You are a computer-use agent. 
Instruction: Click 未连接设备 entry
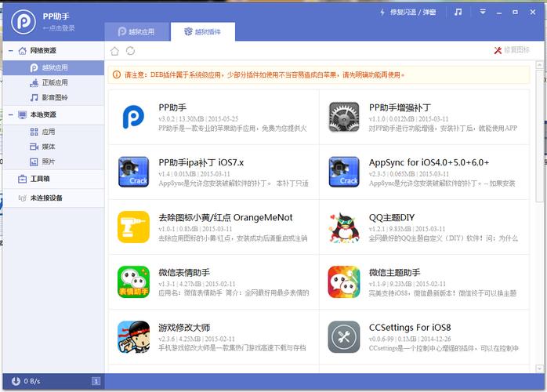click(54, 198)
